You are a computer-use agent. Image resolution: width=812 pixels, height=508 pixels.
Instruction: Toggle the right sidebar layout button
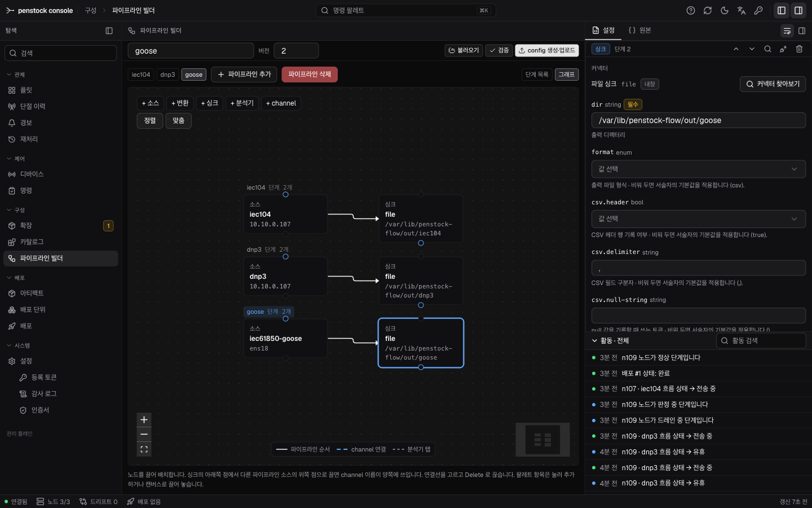click(798, 11)
